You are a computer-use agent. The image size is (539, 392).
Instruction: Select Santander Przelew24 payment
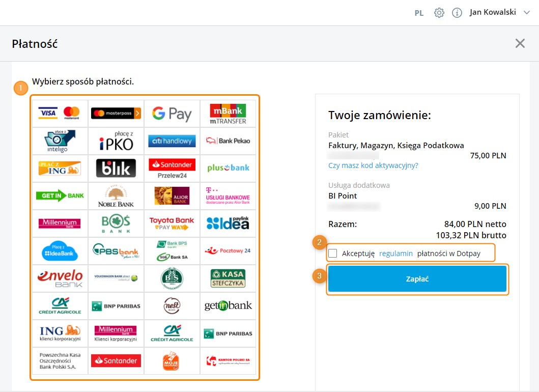[172, 169]
